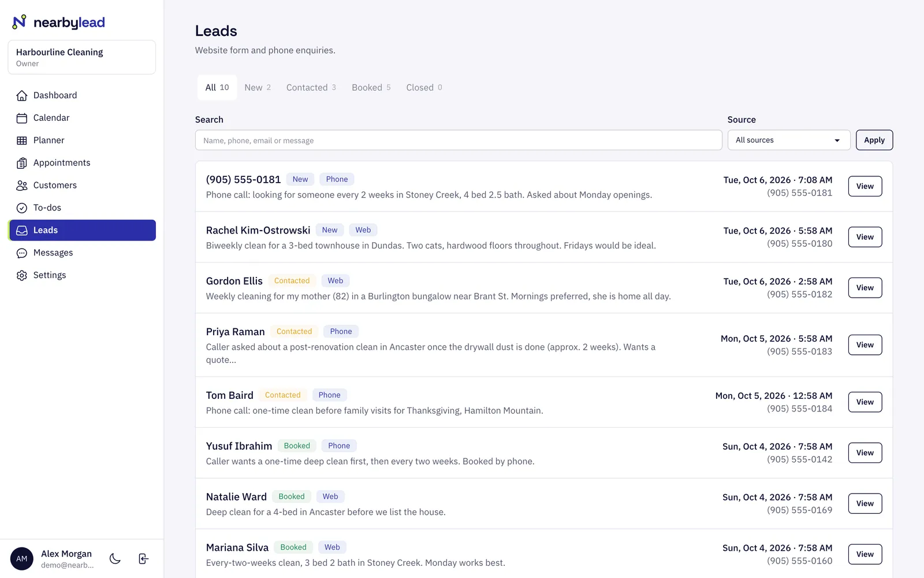Click the Leads inbox icon
Viewport: 924px width, 578px height.
pos(22,231)
